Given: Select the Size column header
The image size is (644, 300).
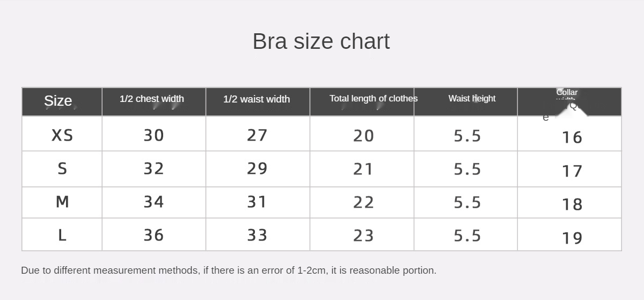Looking at the screenshot, I should (58, 100).
